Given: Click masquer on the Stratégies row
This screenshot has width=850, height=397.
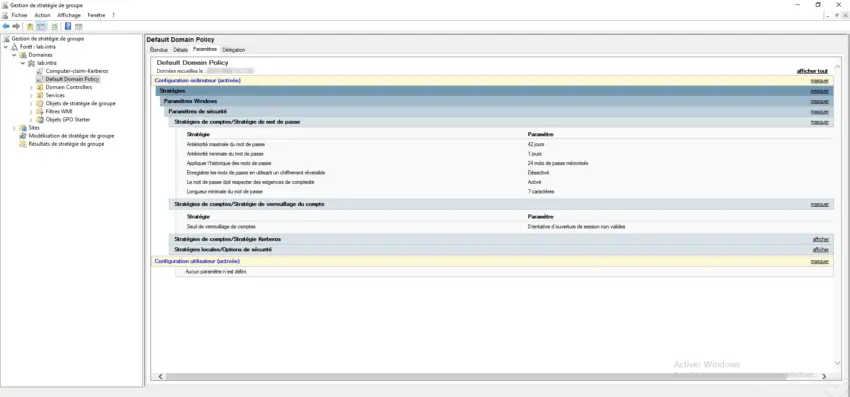Looking at the screenshot, I should (819, 91).
